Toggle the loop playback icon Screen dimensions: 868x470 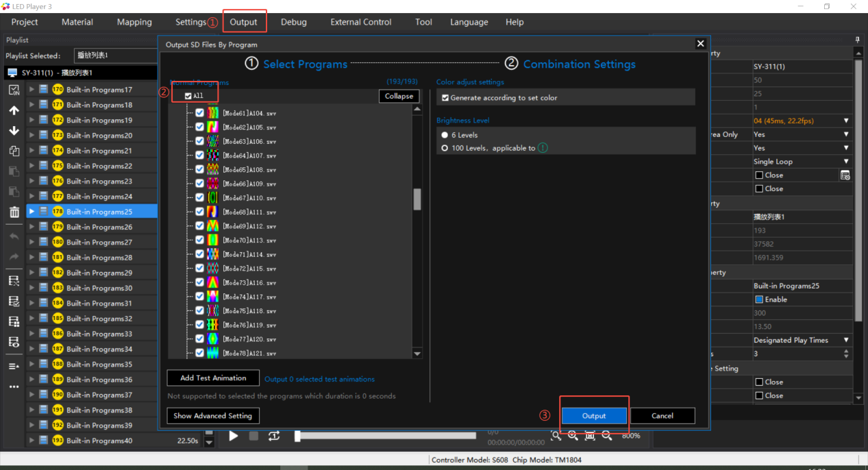click(x=274, y=436)
